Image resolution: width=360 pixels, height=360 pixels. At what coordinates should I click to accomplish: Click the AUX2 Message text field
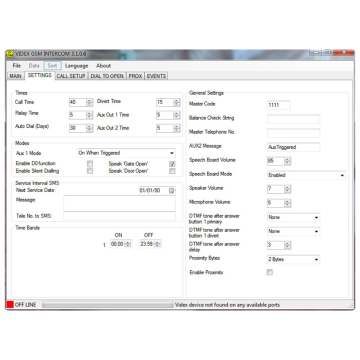293,147
